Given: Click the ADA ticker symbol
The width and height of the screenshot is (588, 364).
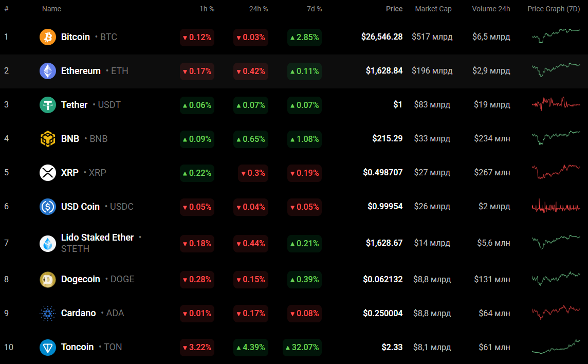Looking at the screenshot, I should coord(115,313).
